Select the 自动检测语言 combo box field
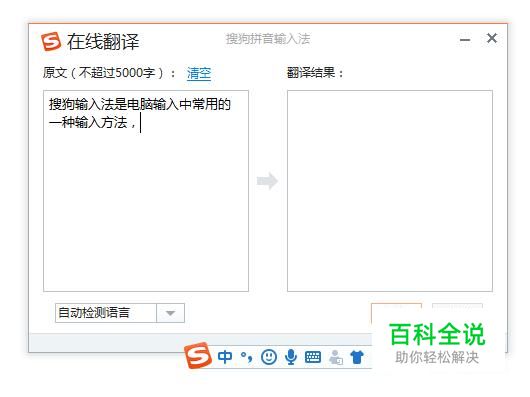The image size is (530, 397). (x=120, y=313)
